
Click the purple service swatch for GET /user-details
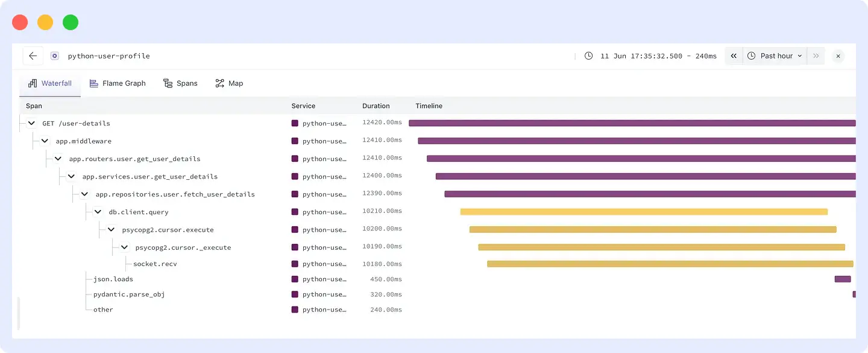[295, 123]
